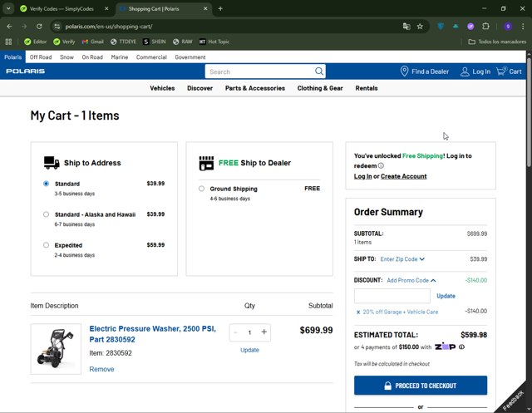Viewport: 532px width, 413px height.
Task: Click the address bar URL
Action: pos(109,27)
